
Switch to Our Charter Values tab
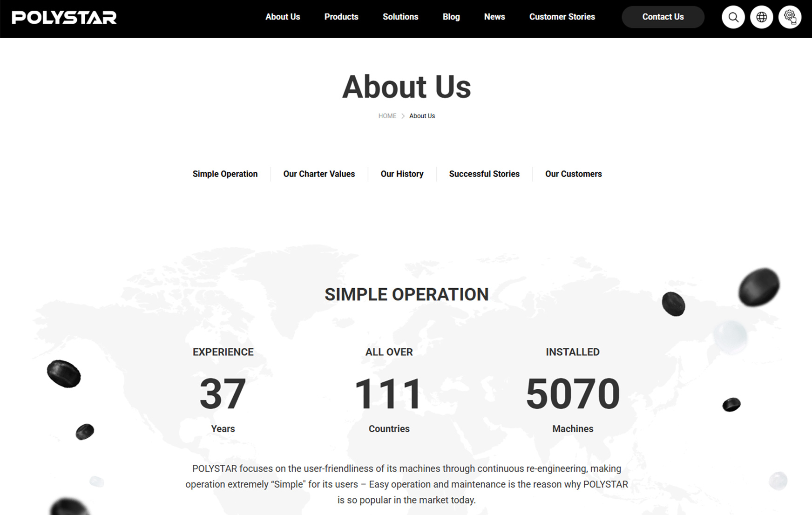[x=319, y=174]
